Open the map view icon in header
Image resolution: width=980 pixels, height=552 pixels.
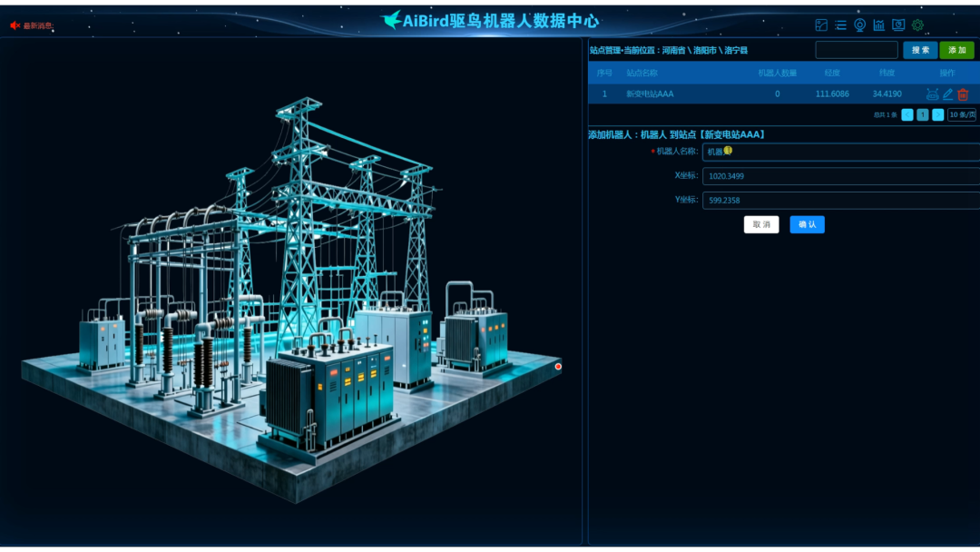[821, 25]
